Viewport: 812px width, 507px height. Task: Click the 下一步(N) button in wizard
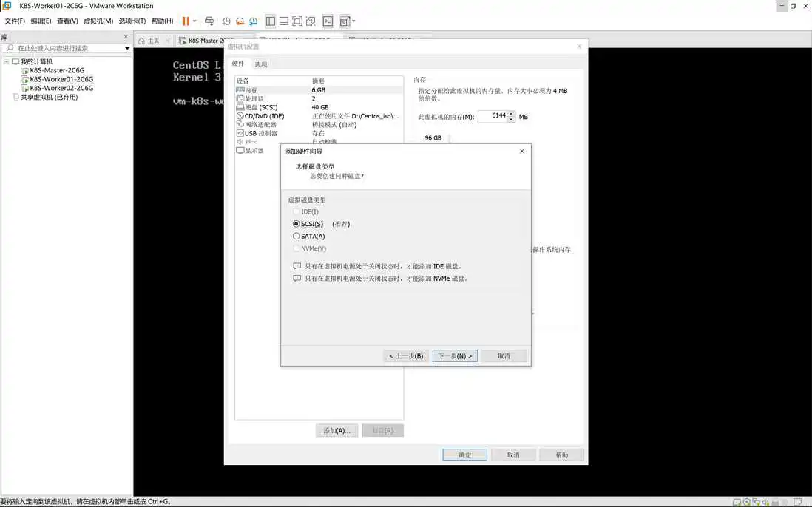point(454,355)
